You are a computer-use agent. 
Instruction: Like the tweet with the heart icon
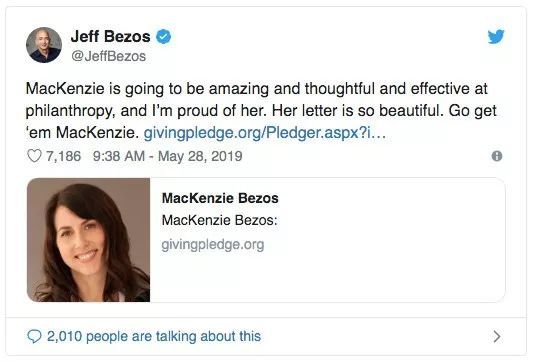pyautogui.click(x=34, y=156)
